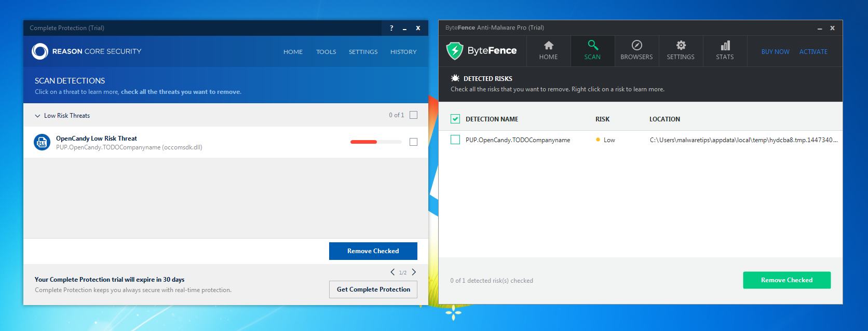Open ByteFence Home via house icon
The width and height of the screenshot is (868, 331).
pos(548,46)
